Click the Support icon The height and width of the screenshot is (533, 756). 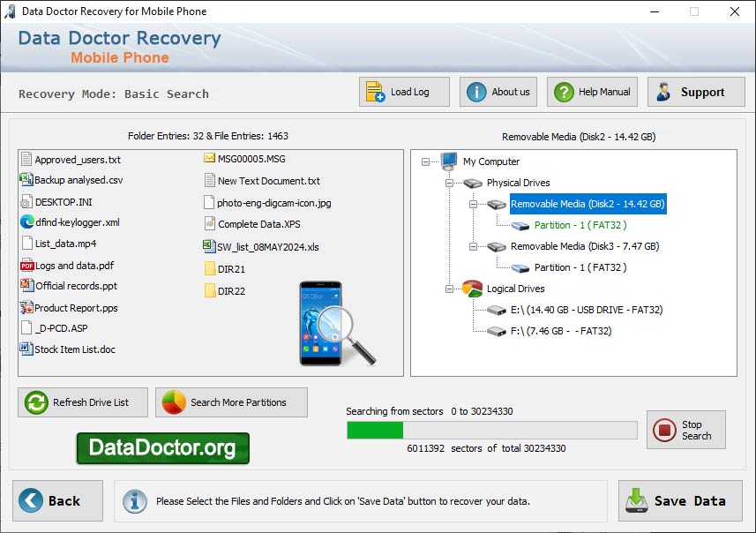(x=663, y=91)
